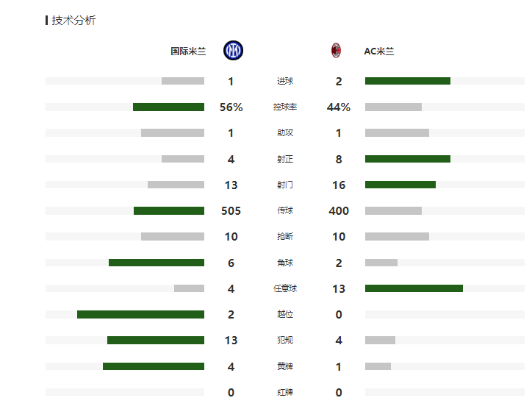The image size is (532, 409).
Task: Click Inter's green 56% possession bar
Action: pos(168,107)
